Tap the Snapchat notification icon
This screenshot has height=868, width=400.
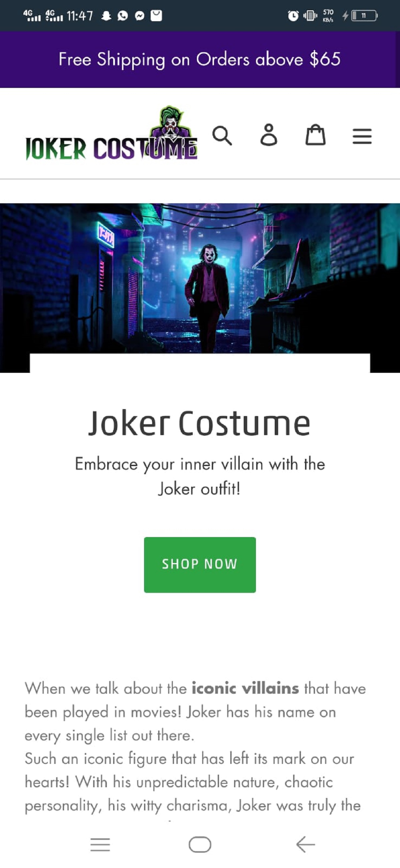click(106, 16)
